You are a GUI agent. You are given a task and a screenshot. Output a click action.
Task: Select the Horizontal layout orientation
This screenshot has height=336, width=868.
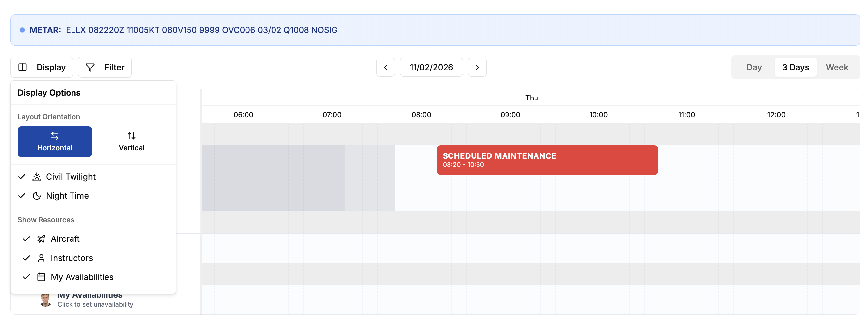tap(55, 142)
